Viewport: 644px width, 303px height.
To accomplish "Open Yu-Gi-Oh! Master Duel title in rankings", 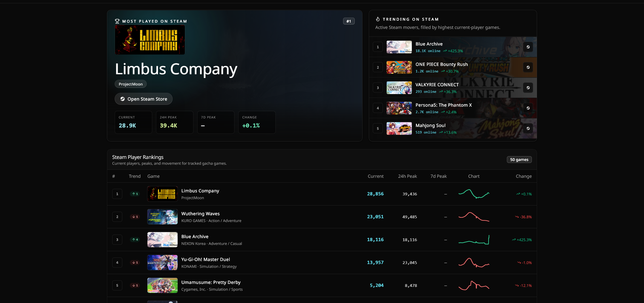I will 206,259.
